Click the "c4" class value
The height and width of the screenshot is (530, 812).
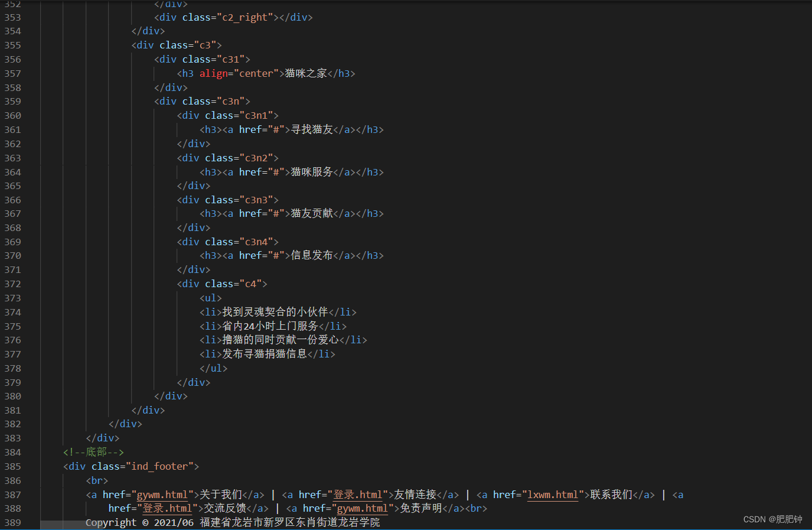click(250, 284)
